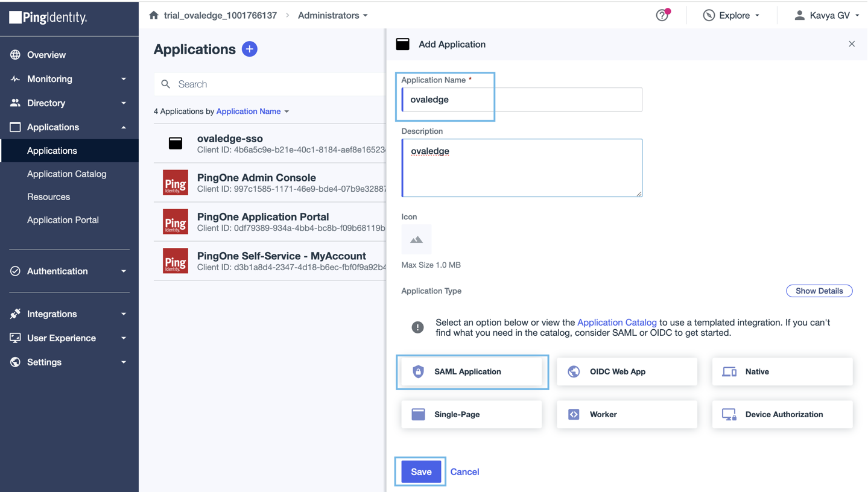Expand the Integrations menu

pyautogui.click(x=124, y=314)
